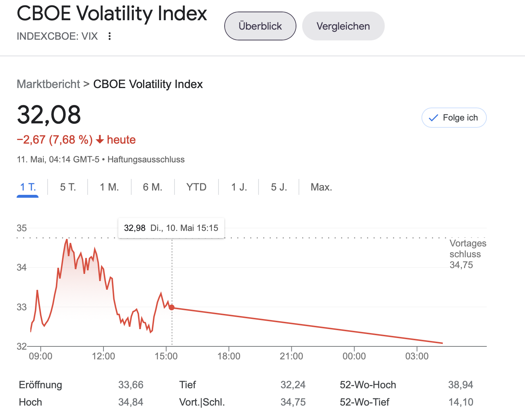
Task: Switch chart to 6 M. range
Action: (153, 187)
